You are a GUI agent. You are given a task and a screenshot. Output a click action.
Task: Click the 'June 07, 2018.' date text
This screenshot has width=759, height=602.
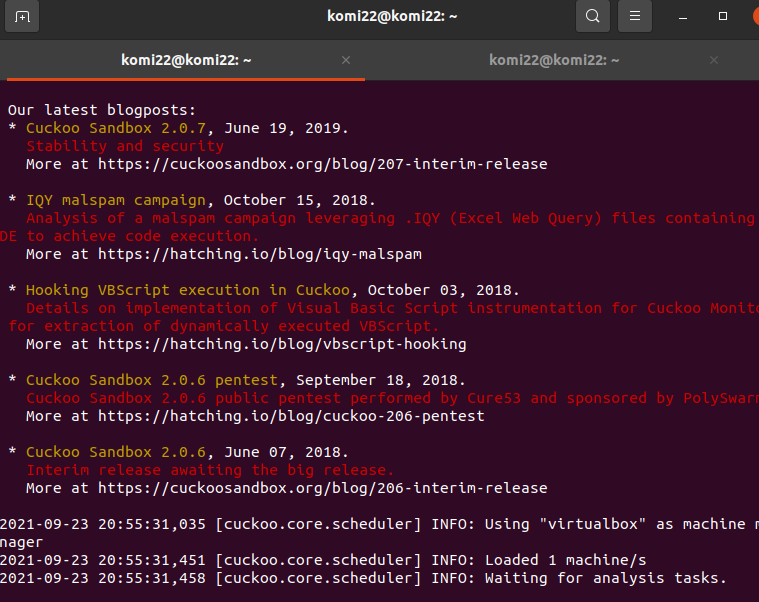(x=286, y=452)
